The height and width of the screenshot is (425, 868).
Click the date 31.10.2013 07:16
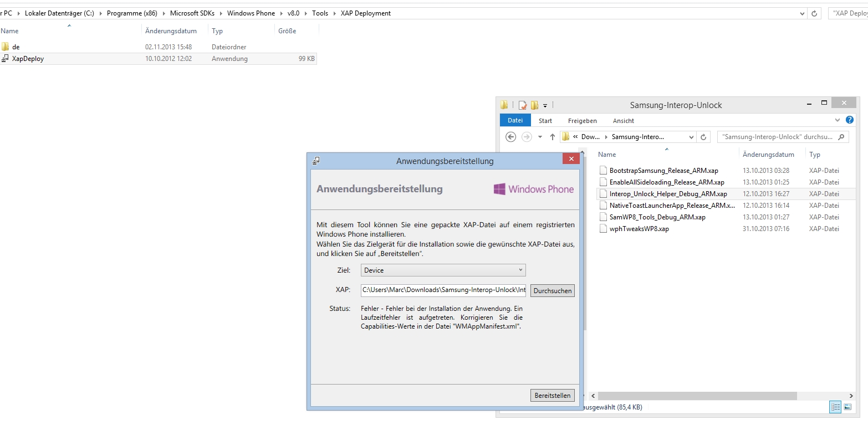766,229
